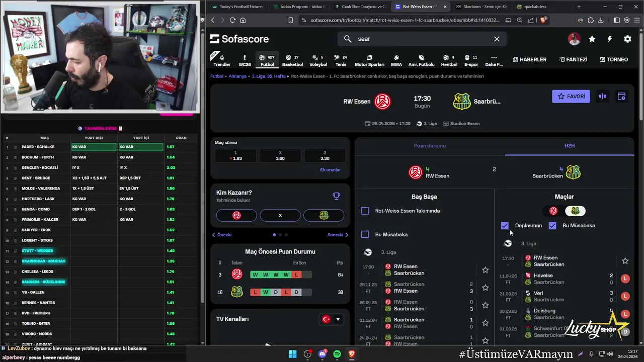This screenshot has height=362, width=644.
Task: Click the browser address bar
Action: [x=405, y=20]
